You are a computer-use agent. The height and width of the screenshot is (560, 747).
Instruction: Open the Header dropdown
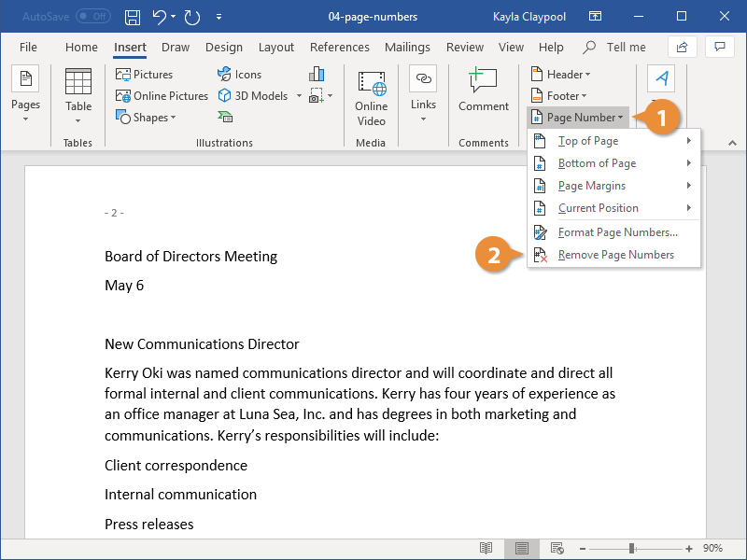pos(558,75)
